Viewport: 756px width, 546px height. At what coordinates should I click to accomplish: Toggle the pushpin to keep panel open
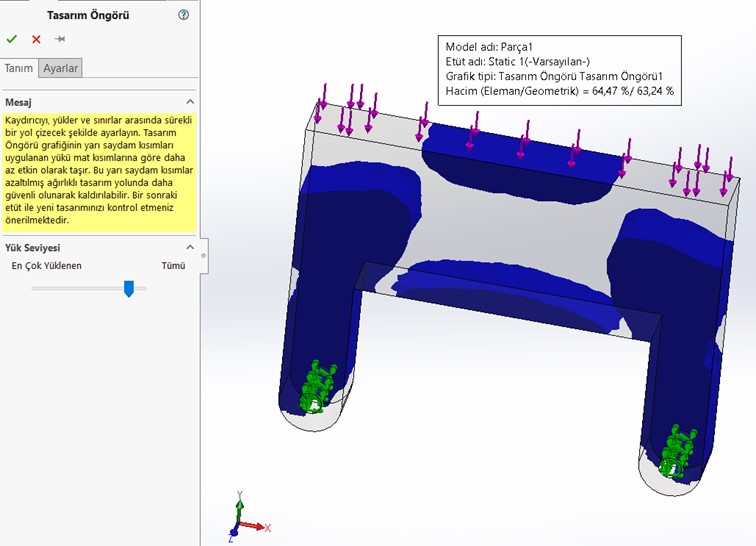pos(60,39)
